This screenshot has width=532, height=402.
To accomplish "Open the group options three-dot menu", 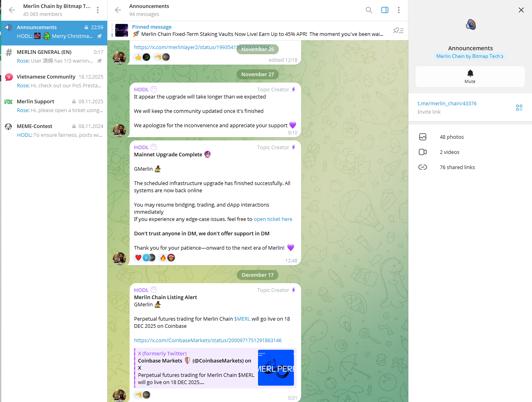I will coord(98,10).
